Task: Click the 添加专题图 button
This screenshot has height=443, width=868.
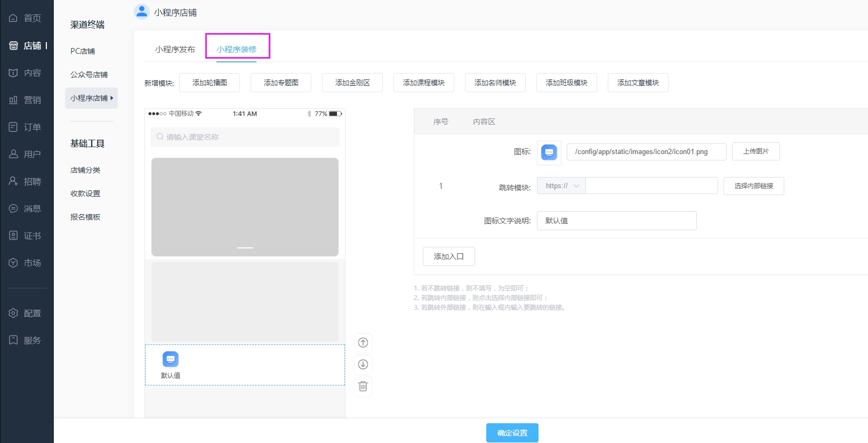Action: click(x=281, y=83)
